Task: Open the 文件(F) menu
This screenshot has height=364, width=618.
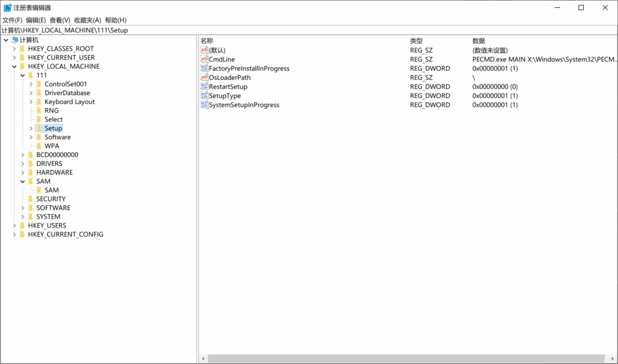Action: pos(12,20)
